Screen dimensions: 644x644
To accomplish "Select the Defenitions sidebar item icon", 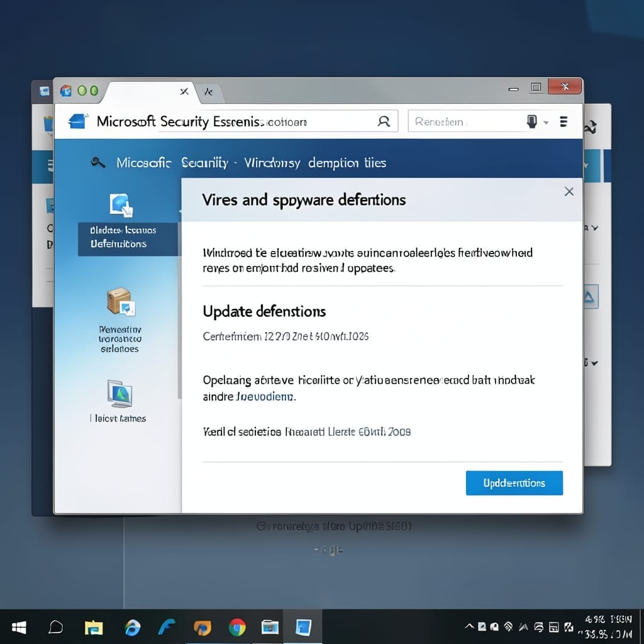I will pos(121,205).
